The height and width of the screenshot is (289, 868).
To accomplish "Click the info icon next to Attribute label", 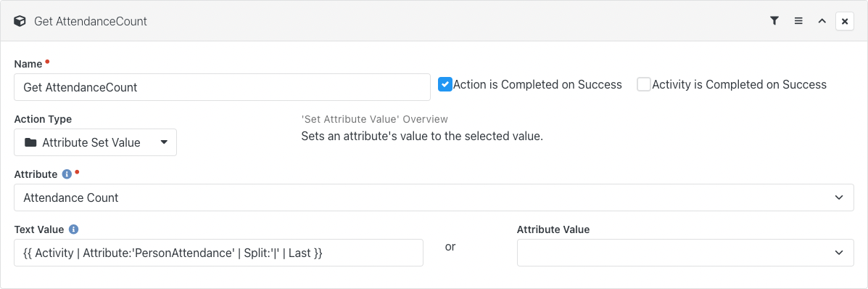I will point(67,174).
